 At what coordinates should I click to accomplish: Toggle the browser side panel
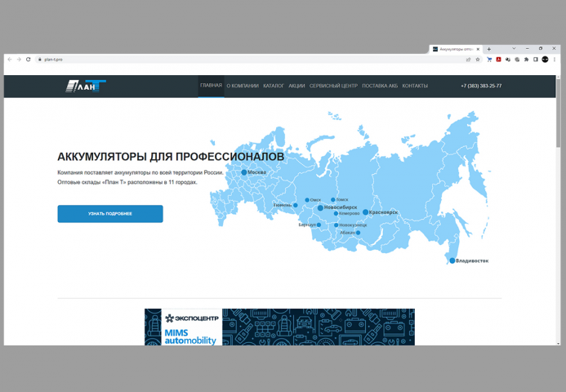[536, 60]
